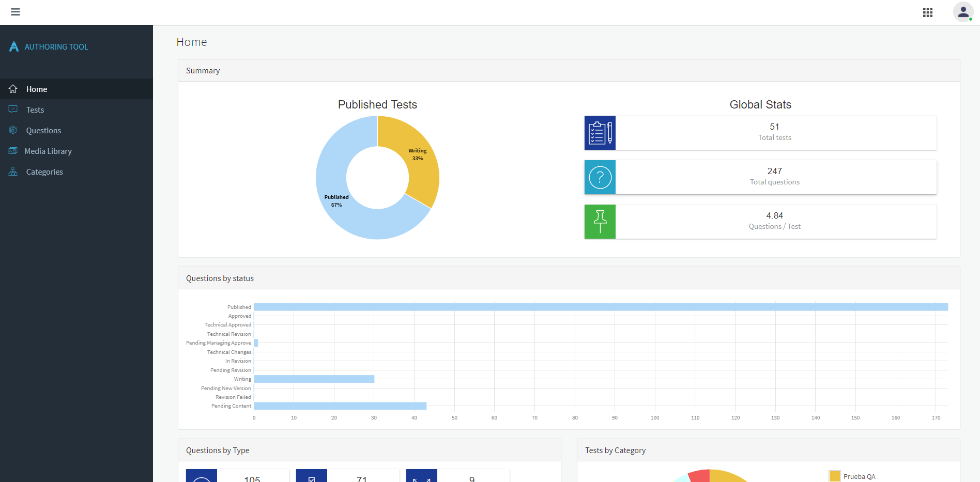Open the Categories menu item
The image size is (980, 482).
point(76,172)
